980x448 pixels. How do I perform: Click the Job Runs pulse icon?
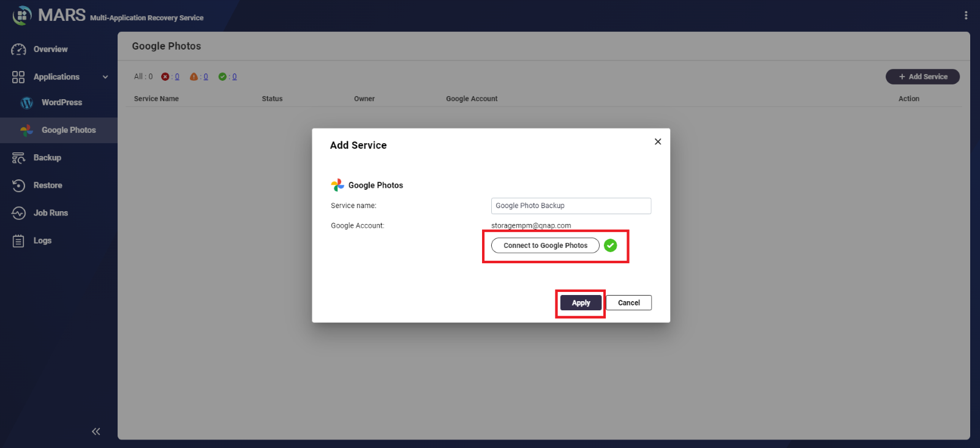coord(18,213)
